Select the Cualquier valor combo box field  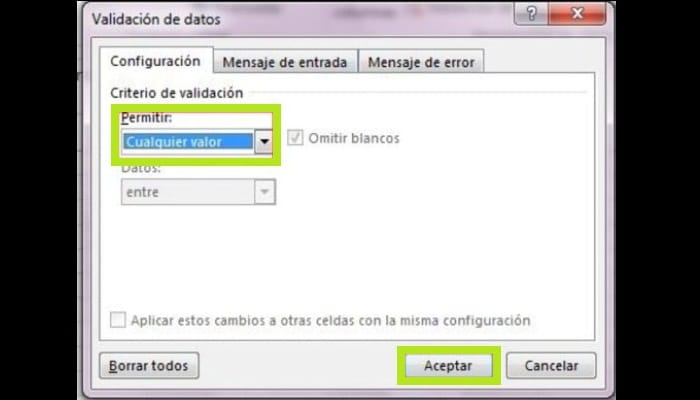(x=197, y=142)
